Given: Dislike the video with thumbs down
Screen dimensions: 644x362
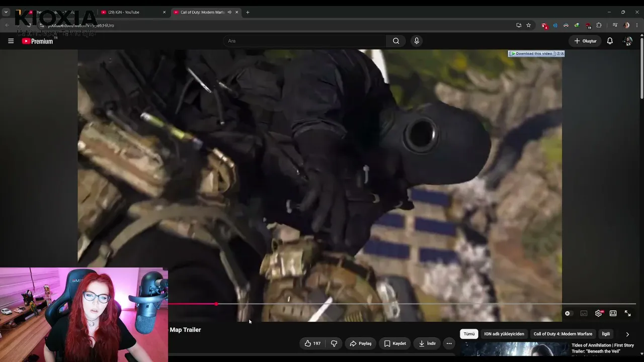Looking at the screenshot, I should [334, 343].
